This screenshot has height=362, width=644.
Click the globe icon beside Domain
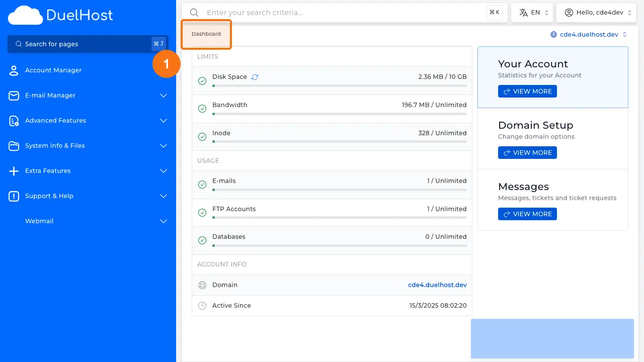click(202, 285)
